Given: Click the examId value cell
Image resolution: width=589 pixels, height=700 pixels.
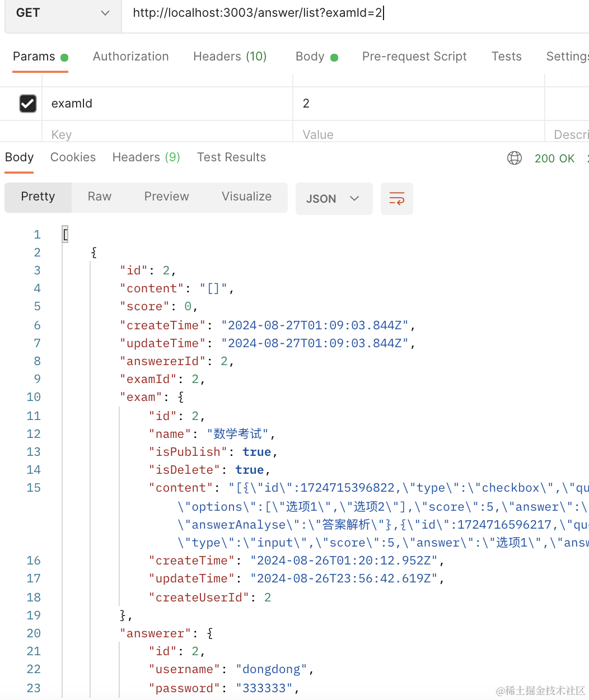Looking at the screenshot, I should point(417,104).
